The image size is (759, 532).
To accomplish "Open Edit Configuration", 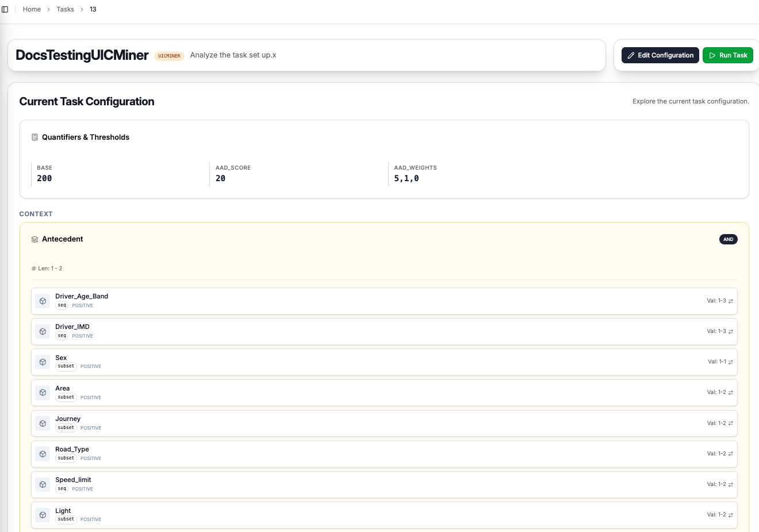I will 660,55.
